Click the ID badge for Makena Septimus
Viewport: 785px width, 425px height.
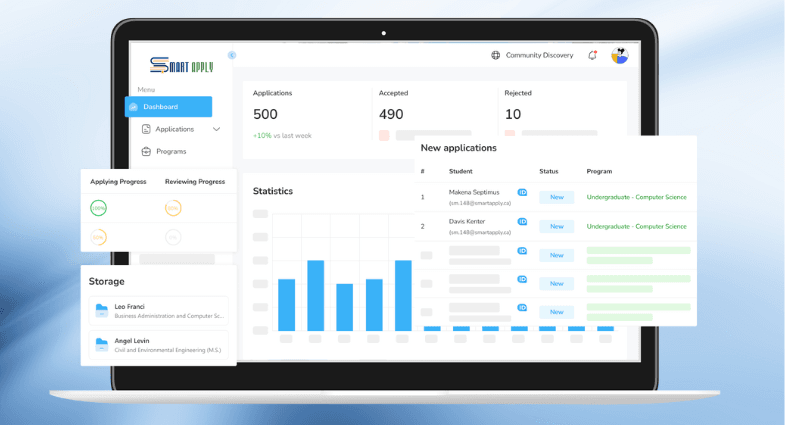point(522,192)
